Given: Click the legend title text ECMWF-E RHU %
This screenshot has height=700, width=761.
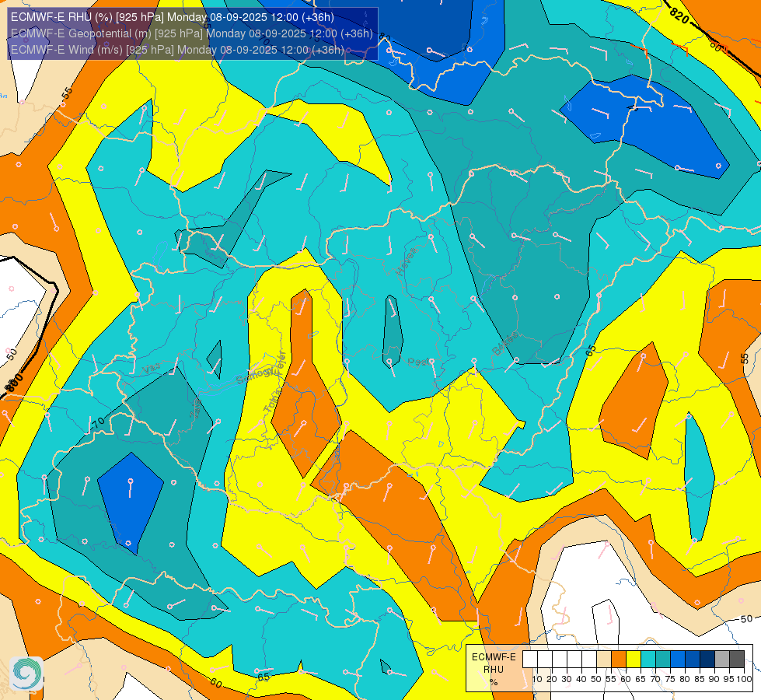Looking at the screenshot, I should tap(494, 670).
